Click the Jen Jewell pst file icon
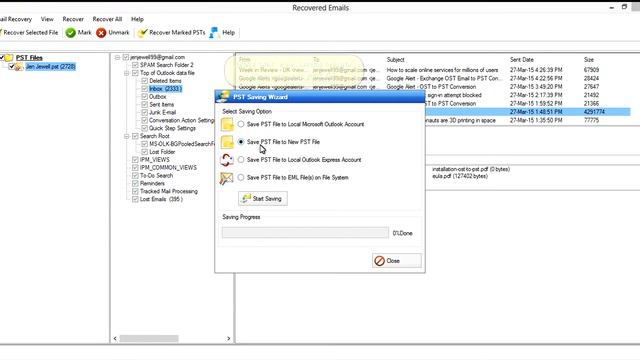 19,67
